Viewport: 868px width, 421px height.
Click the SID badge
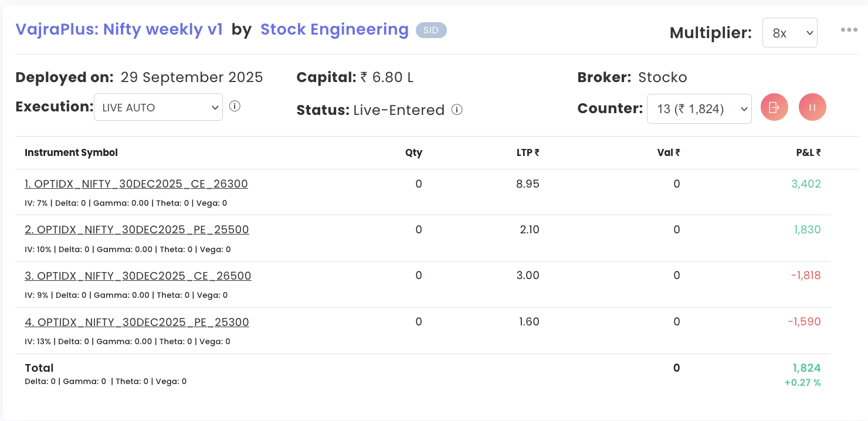(431, 30)
